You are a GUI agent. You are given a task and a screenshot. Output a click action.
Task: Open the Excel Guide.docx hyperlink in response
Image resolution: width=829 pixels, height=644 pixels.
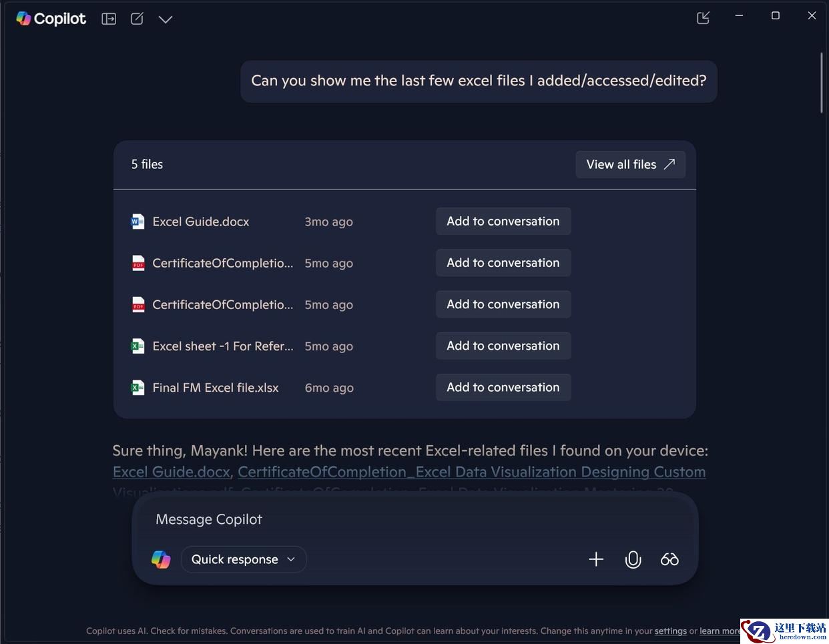(x=172, y=472)
